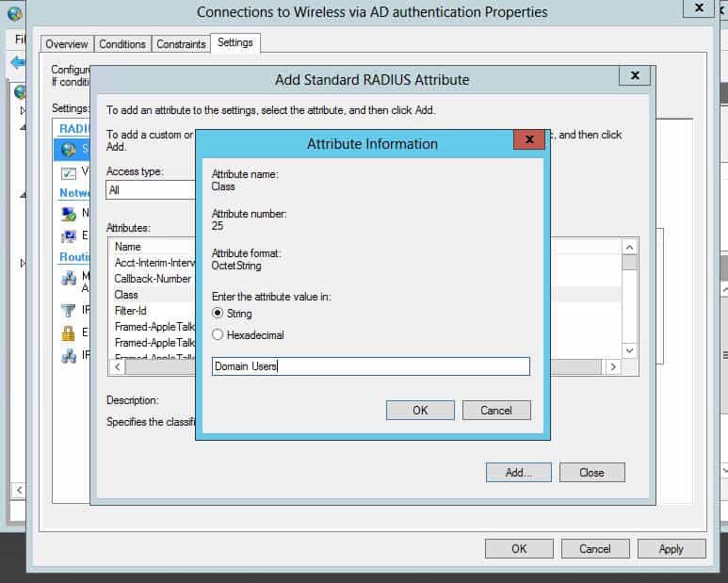Image resolution: width=728 pixels, height=583 pixels.
Task: Switch to the Overview tab
Action: click(x=67, y=44)
